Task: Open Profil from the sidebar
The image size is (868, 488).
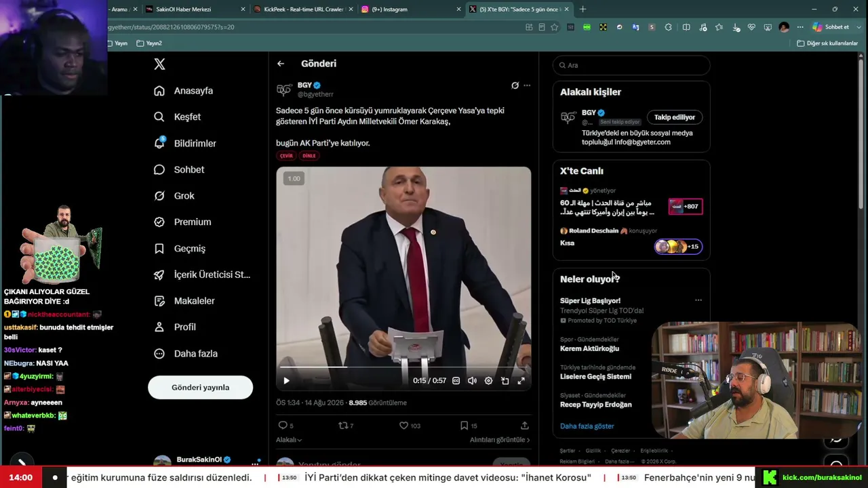Action: [174, 327]
